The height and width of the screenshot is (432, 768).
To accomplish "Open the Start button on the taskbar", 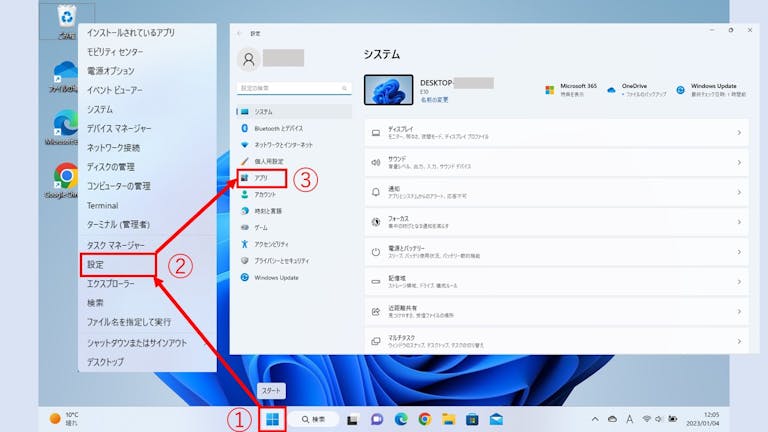I will click(272, 419).
